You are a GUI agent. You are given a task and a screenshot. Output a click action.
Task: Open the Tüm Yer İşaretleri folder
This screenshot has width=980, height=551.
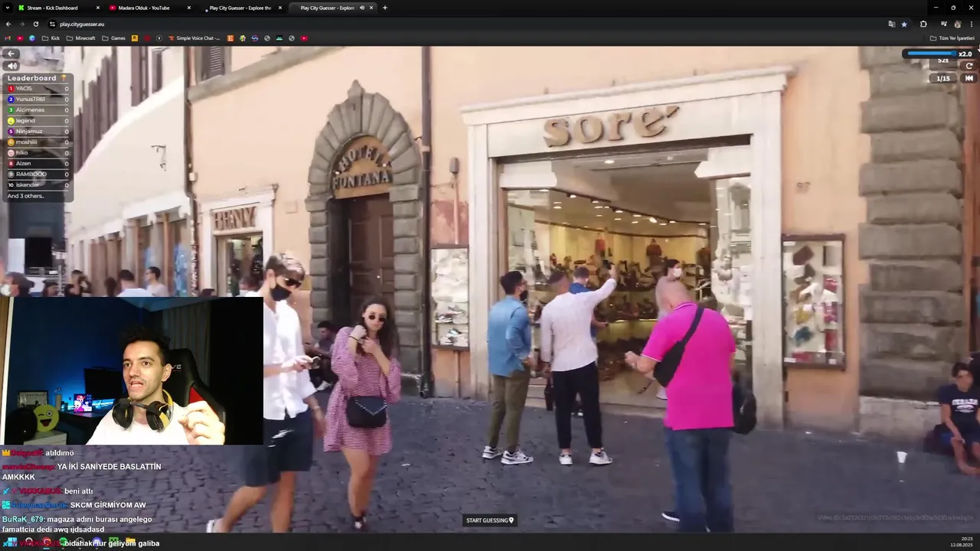952,38
